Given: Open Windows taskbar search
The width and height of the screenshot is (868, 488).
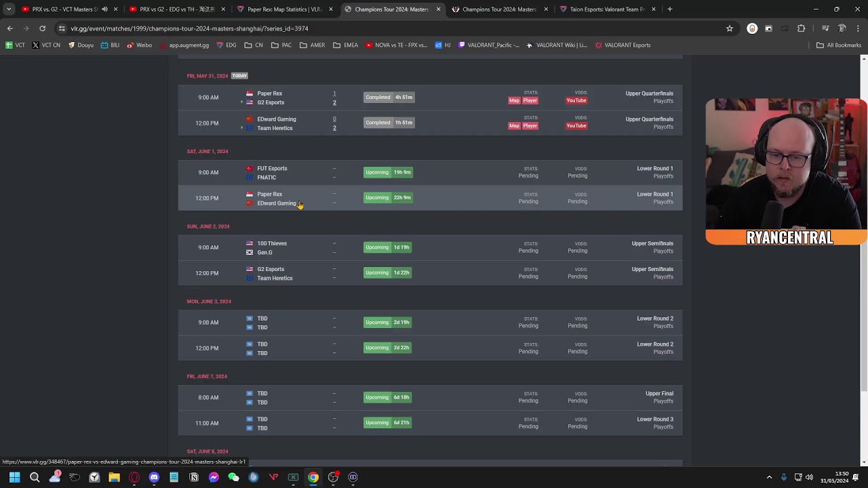Looking at the screenshot, I should 35,477.
